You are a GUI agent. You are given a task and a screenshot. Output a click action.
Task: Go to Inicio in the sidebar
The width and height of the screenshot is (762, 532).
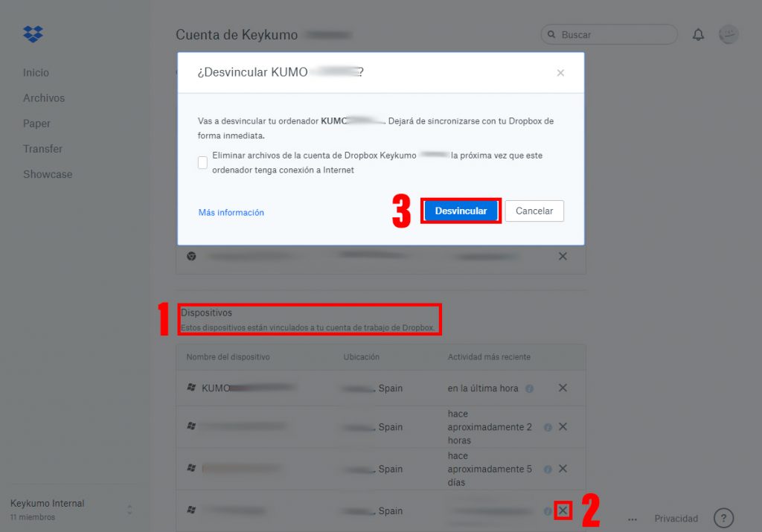click(36, 73)
